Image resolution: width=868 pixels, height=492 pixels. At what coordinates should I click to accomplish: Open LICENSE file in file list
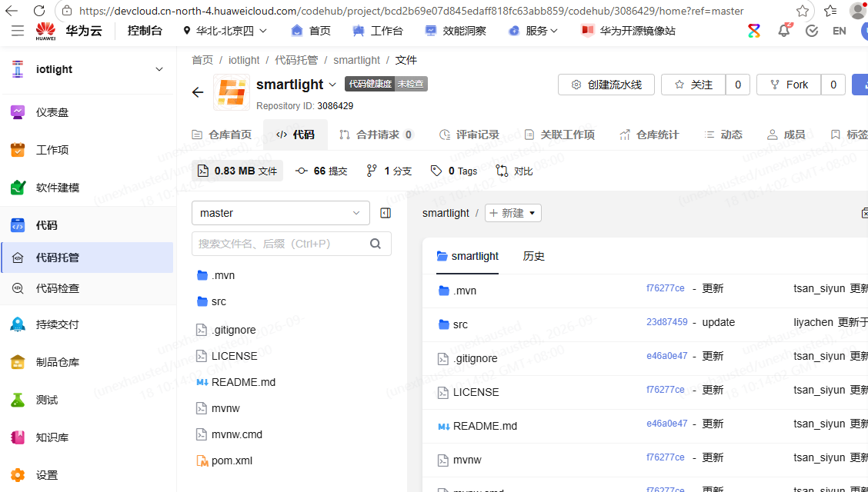(x=476, y=392)
